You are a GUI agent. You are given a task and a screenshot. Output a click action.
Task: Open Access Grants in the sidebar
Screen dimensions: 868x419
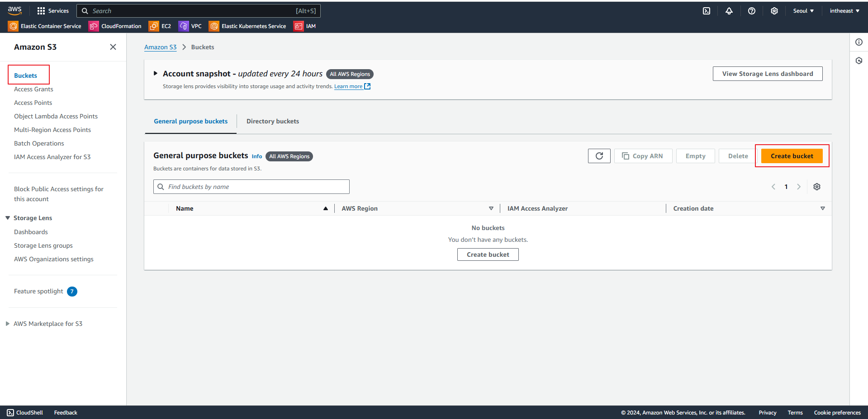(33, 89)
